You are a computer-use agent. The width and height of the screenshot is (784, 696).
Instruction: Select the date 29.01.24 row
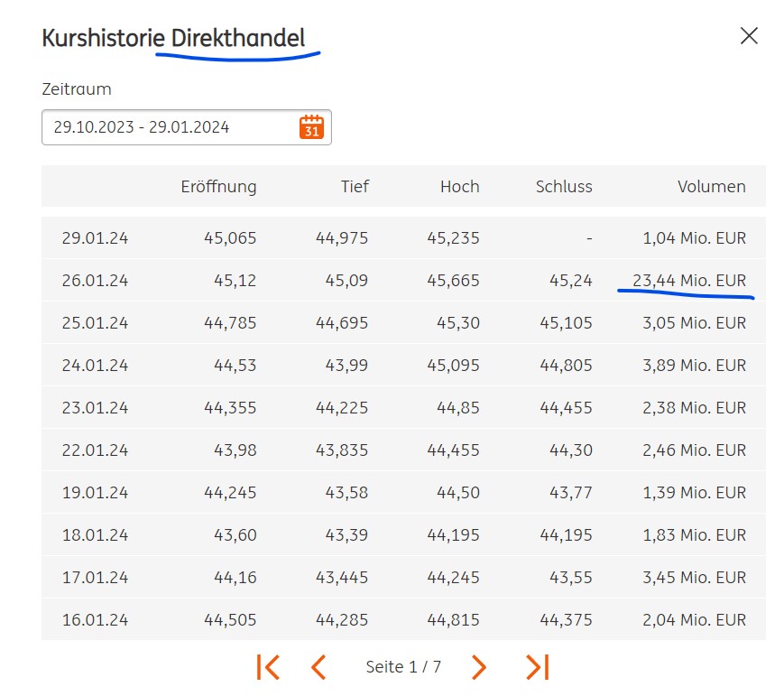click(x=403, y=237)
